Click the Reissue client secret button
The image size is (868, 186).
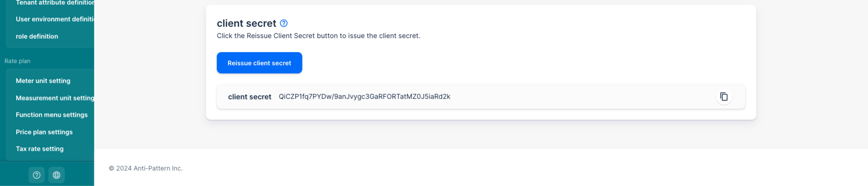(259, 63)
